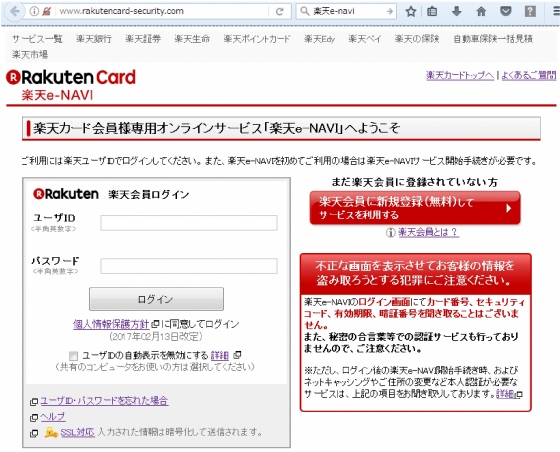Click 楽天会員に新規登録(無料) red button
The width and height of the screenshot is (560, 452).
[x=415, y=208]
